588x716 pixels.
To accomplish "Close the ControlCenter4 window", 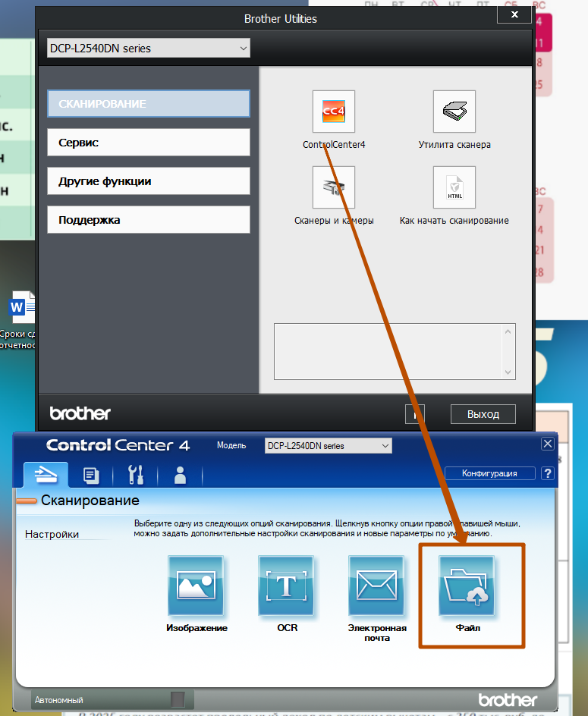I will [547, 444].
